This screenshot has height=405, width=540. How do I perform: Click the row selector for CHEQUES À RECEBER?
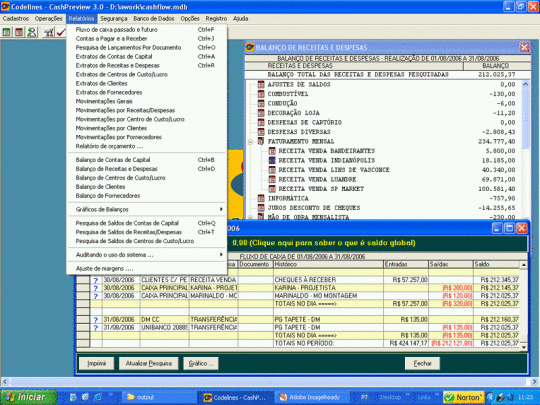[83, 280]
